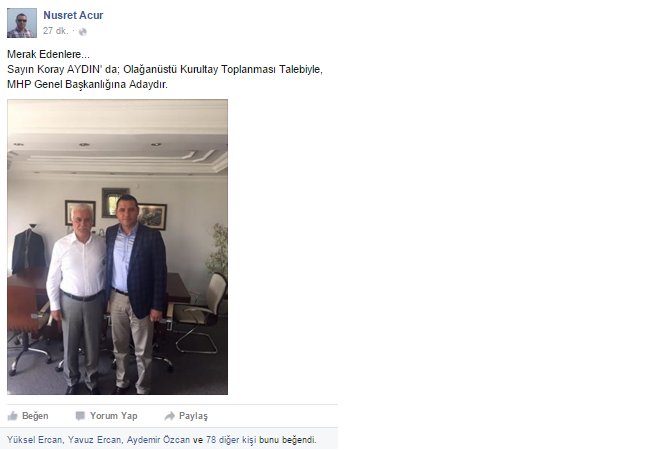Click the 'Merak Edenlere...' caption line

click(48, 54)
